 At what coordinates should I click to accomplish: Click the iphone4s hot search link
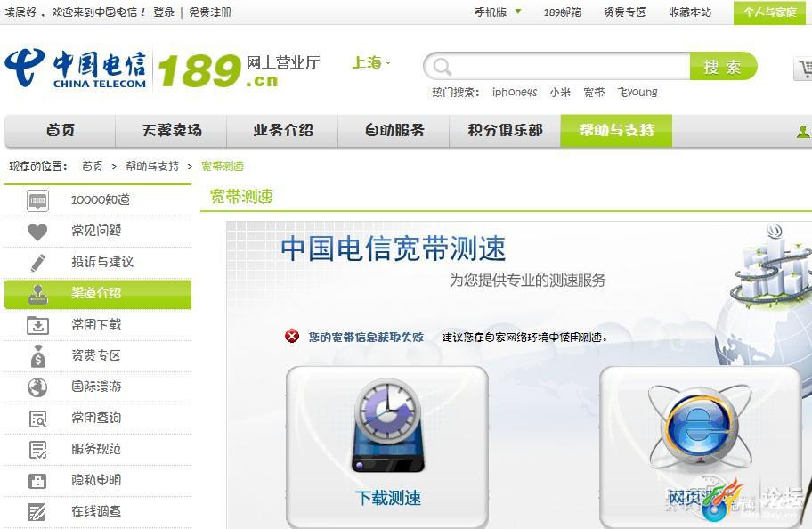515,93
